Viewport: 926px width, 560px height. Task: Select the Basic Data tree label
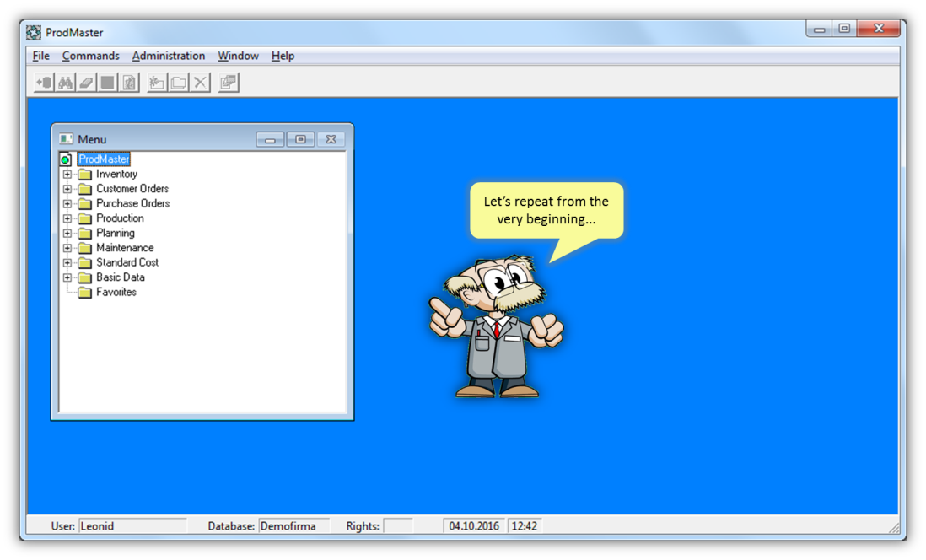(x=121, y=277)
